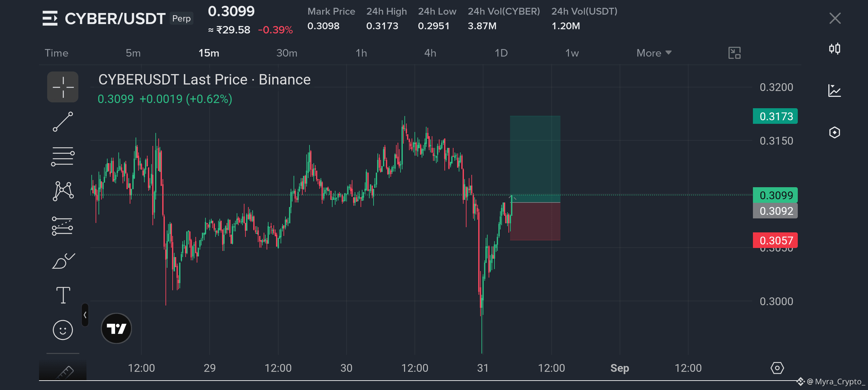
Task: Switch to the Time interval tab
Action: [56, 53]
